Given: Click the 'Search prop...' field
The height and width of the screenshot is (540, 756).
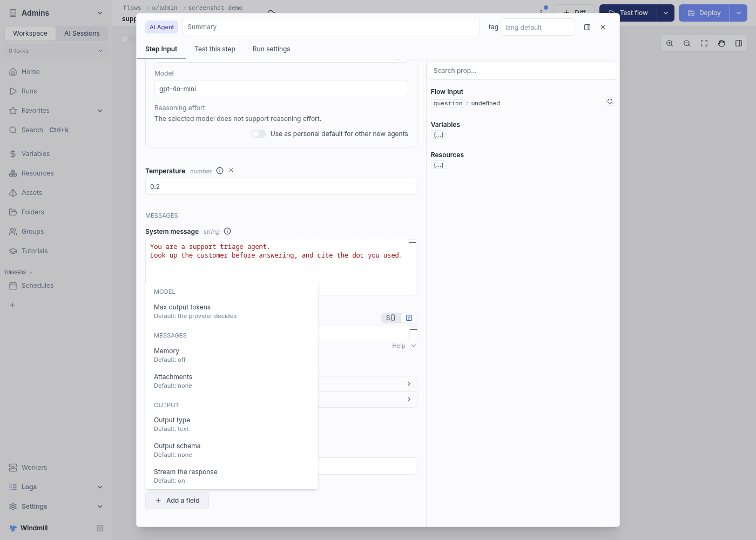Looking at the screenshot, I should (x=523, y=71).
